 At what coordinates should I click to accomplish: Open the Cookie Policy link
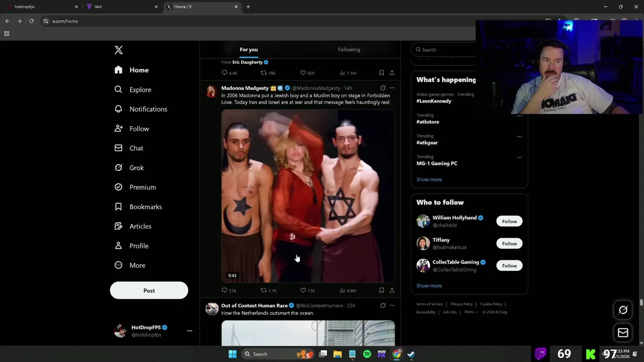pos(491,304)
